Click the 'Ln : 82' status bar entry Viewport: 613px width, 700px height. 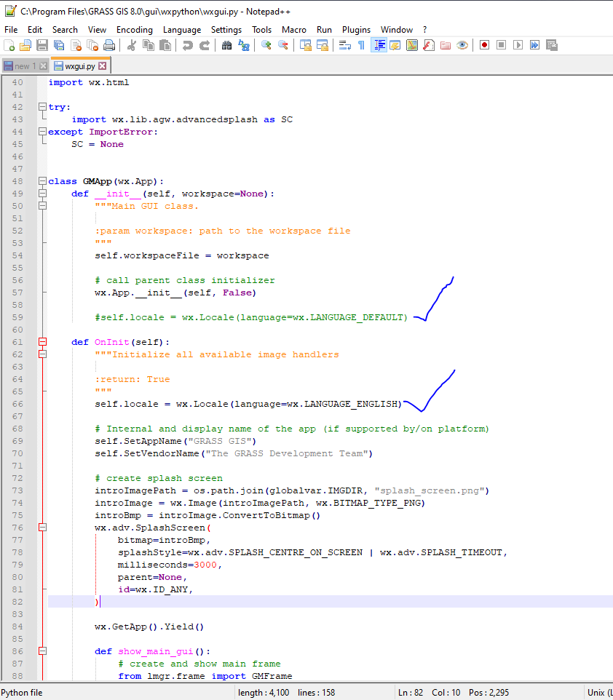point(410,693)
